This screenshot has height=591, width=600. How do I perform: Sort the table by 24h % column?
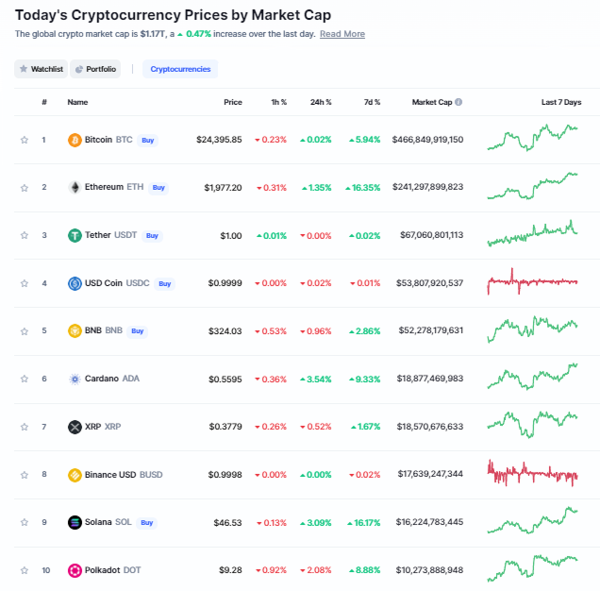[321, 102]
